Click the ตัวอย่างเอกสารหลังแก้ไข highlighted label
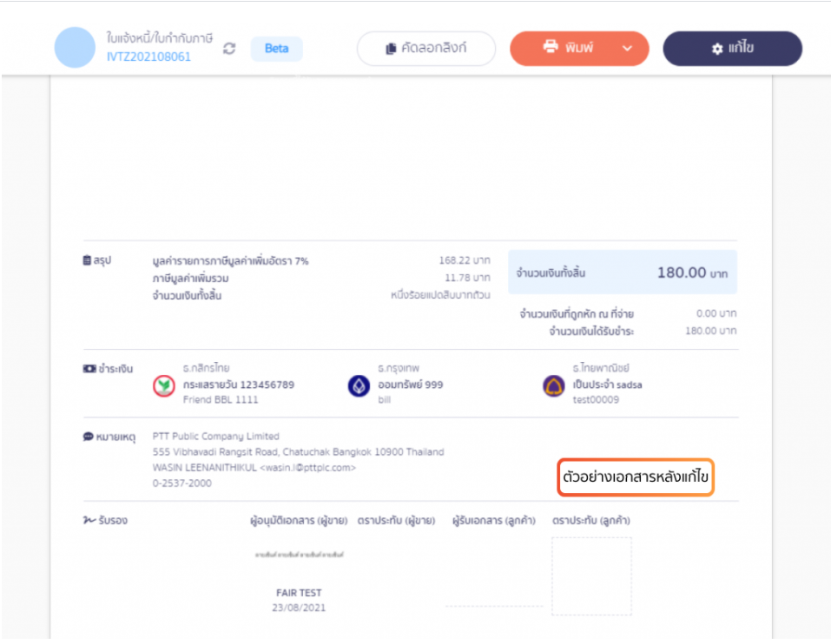The height and width of the screenshot is (644, 831). [635, 477]
